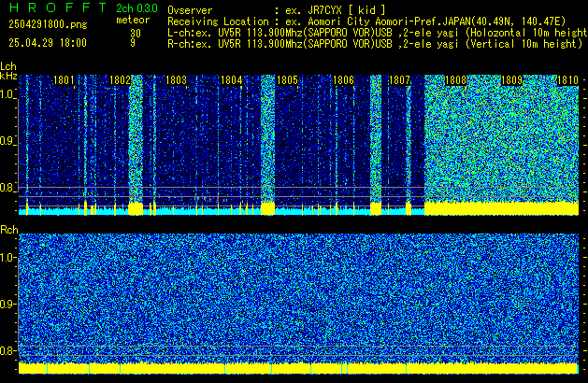The width and height of the screenshot is (588, 383).
Task: Click the 1806 time marker
Action: pyautogui.click(x=343, y=80)
